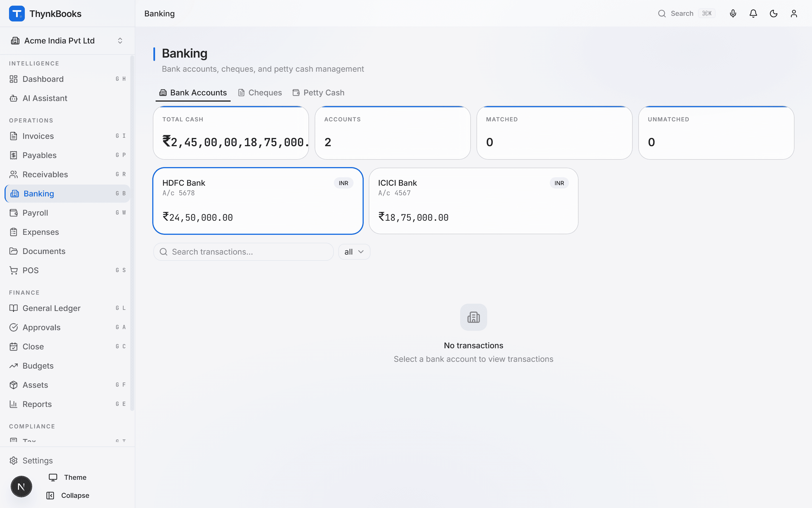Image resolution: width=812 pixels, height=508 pixels.
Task: Navigate to Receivables
Action: coord(67,174)
